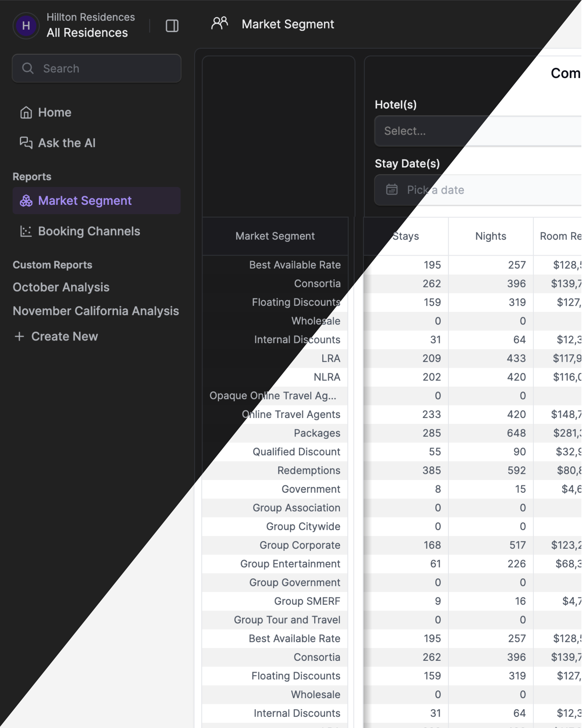Screen dimensions: 582x728
Task: Click the Market Segment report icon
Action: (x=26, y=201)
